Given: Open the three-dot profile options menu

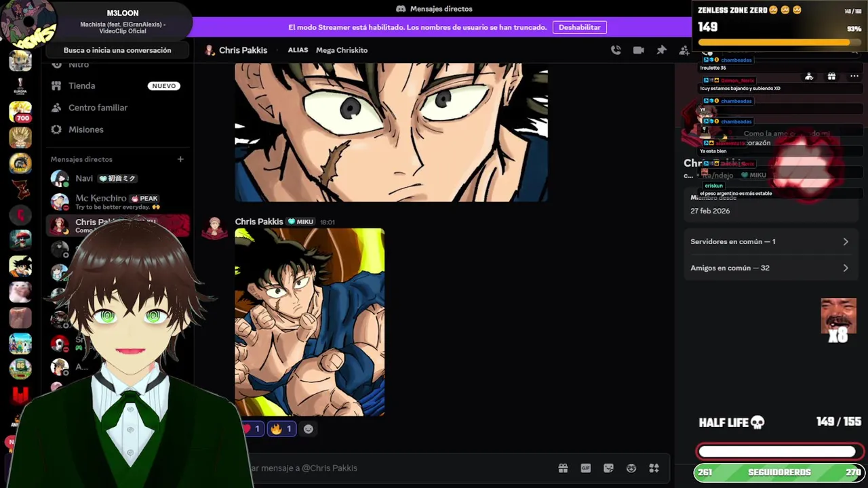Looking at the screenshot, I should coord(854,77).
